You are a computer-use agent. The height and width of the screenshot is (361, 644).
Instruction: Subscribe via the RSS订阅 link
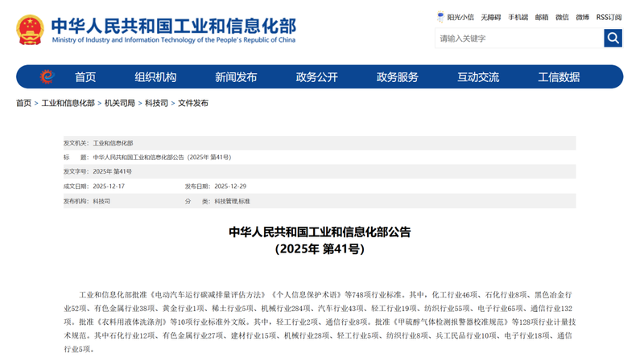click(x=609, y=17)
